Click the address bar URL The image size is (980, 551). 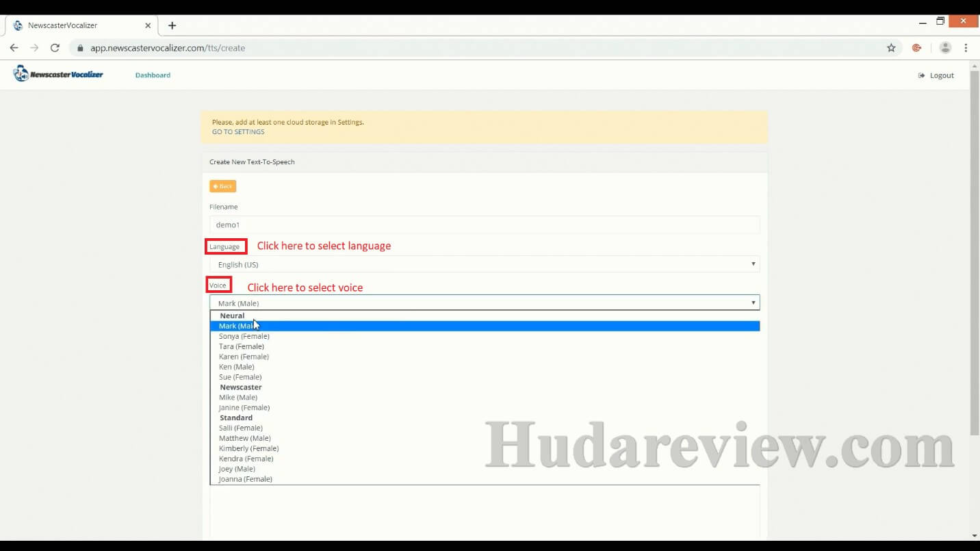click(168, 48)
